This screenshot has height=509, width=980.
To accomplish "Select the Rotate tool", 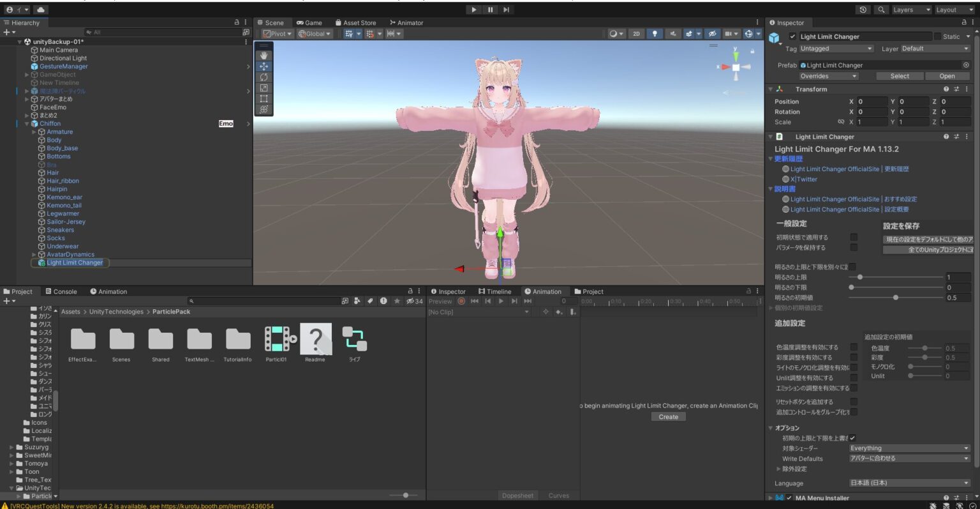I will [264, 77].
